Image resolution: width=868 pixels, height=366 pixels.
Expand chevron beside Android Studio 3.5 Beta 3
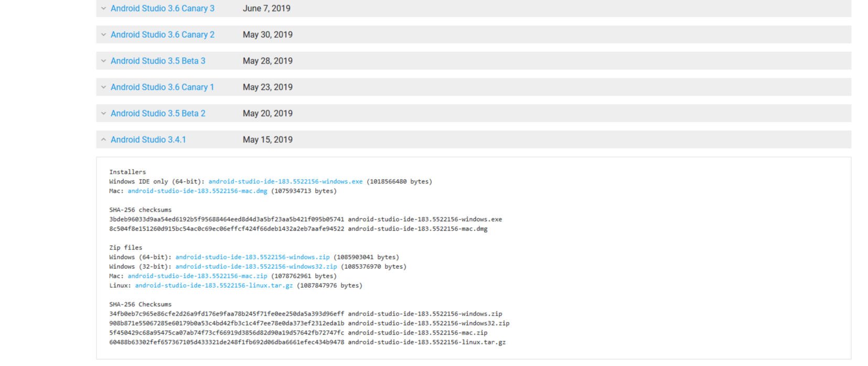click(103, 61)
